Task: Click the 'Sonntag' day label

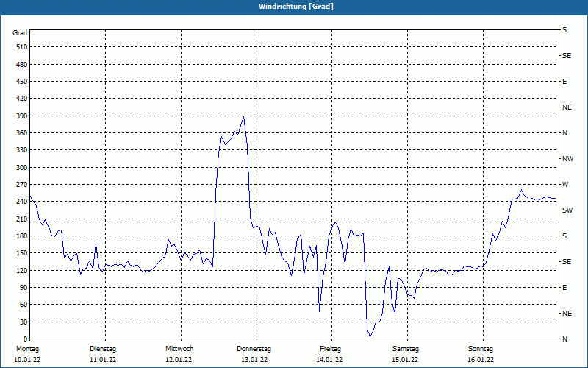Action: click(x=481, y=349)
